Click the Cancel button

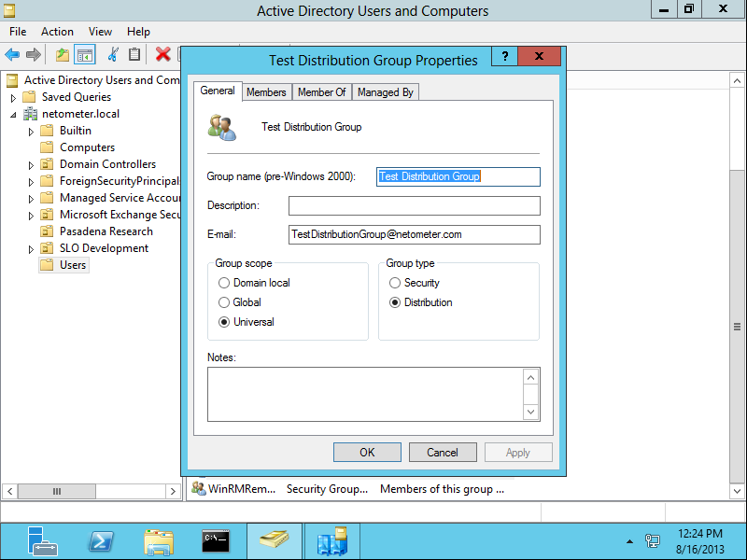[443, 452]
